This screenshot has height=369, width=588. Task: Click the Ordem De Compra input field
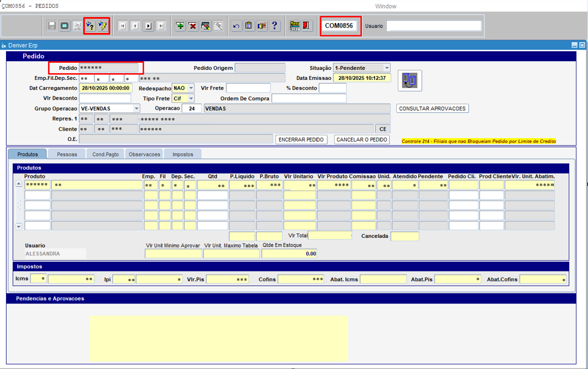309,99
